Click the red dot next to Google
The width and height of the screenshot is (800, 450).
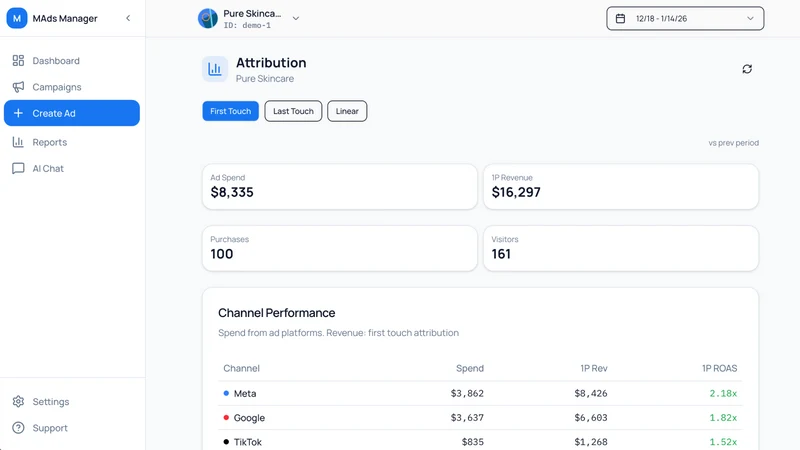tap(226, 417)
